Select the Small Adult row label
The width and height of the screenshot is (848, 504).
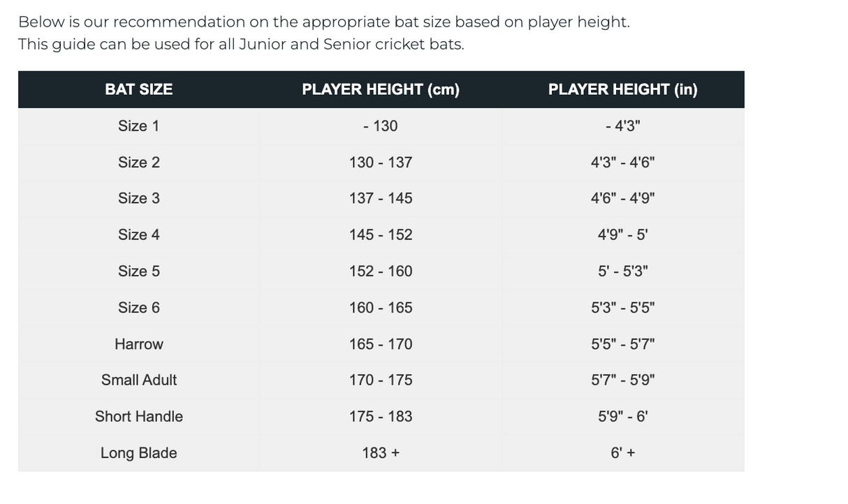tap(139, 380)
